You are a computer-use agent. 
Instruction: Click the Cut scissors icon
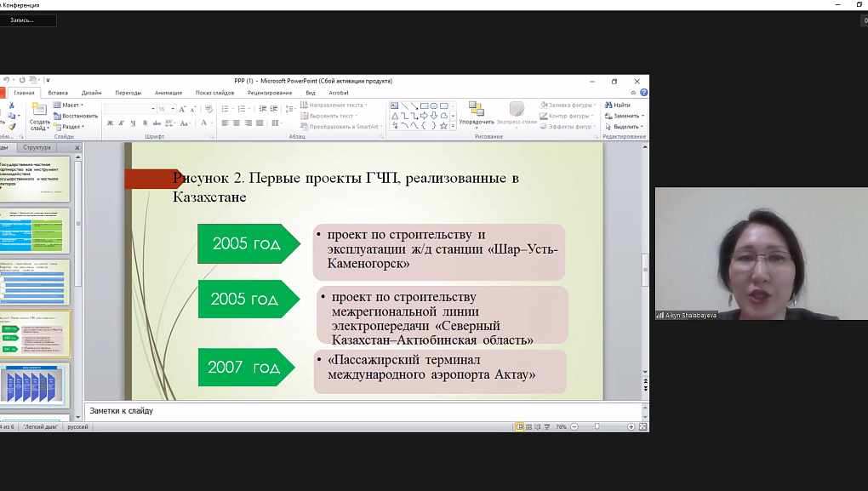pos(11,106)
